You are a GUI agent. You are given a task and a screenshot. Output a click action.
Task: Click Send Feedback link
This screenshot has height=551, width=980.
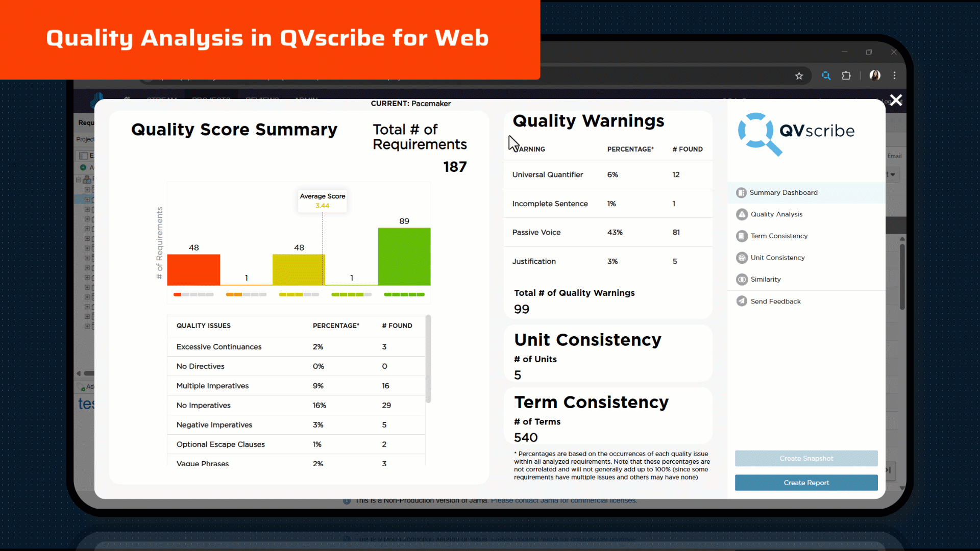[x=775, y=302]
